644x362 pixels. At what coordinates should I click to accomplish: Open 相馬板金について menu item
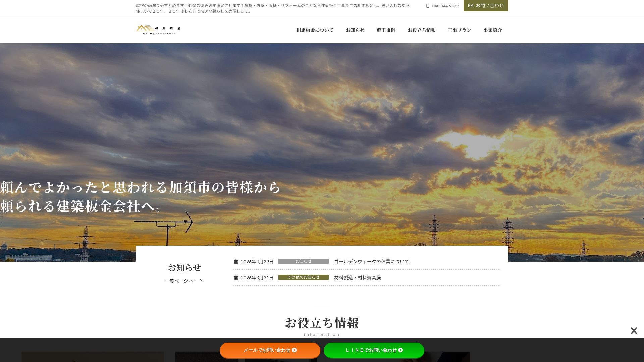[315, 30]
